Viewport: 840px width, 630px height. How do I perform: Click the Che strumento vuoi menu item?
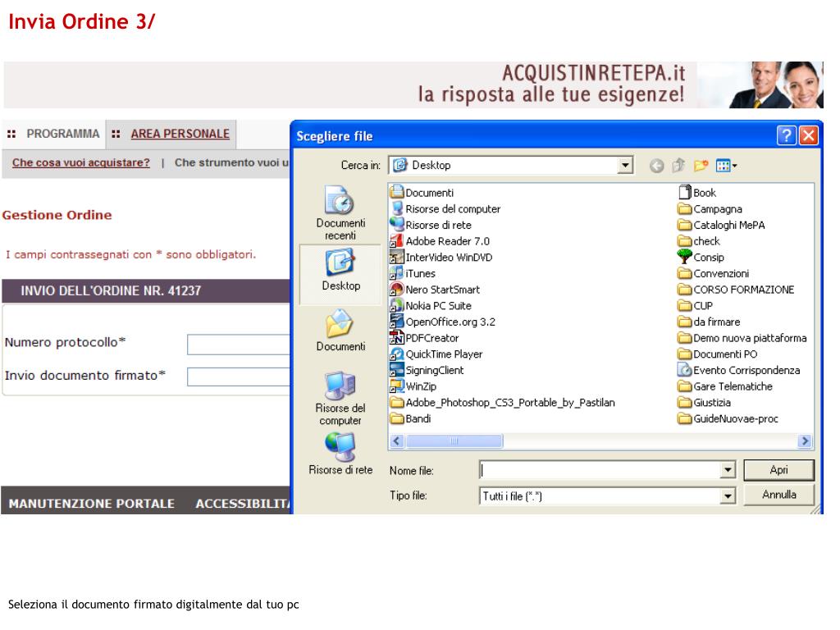(231, 162)
